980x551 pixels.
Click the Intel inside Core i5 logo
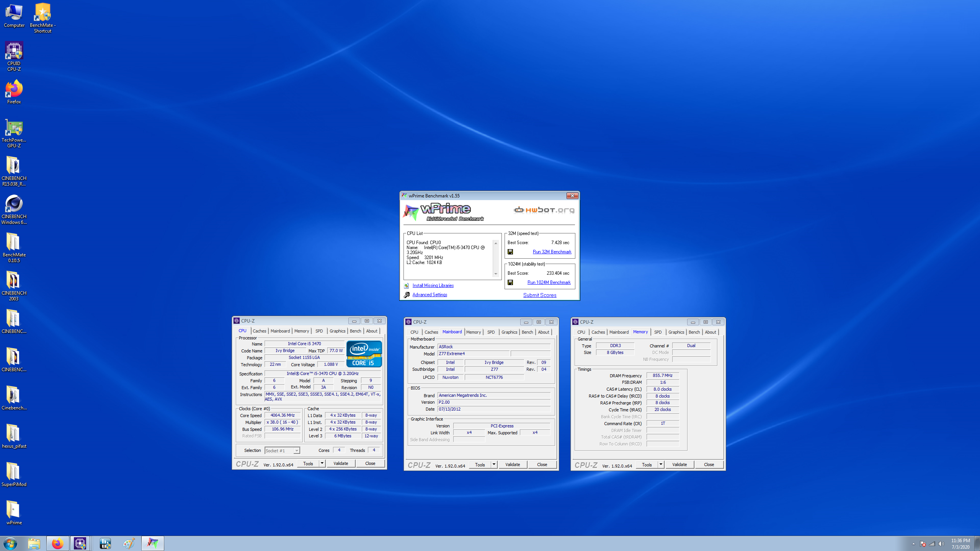(364, 354)
